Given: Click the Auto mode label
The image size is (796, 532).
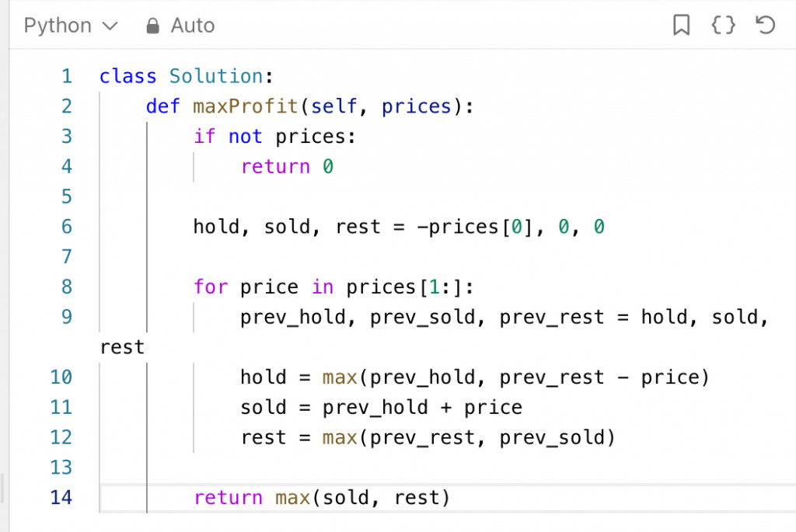Looking at the screenshot, I should pyautogui.click(x=192, y=26).
